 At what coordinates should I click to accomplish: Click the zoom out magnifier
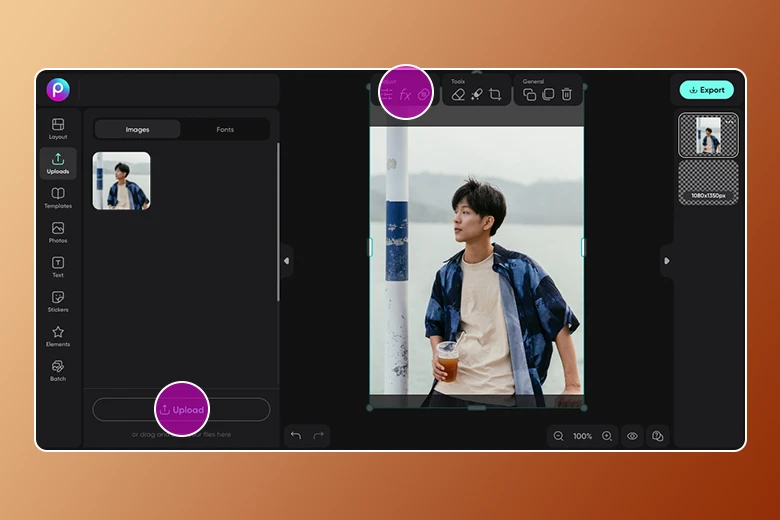click(559, 436)
